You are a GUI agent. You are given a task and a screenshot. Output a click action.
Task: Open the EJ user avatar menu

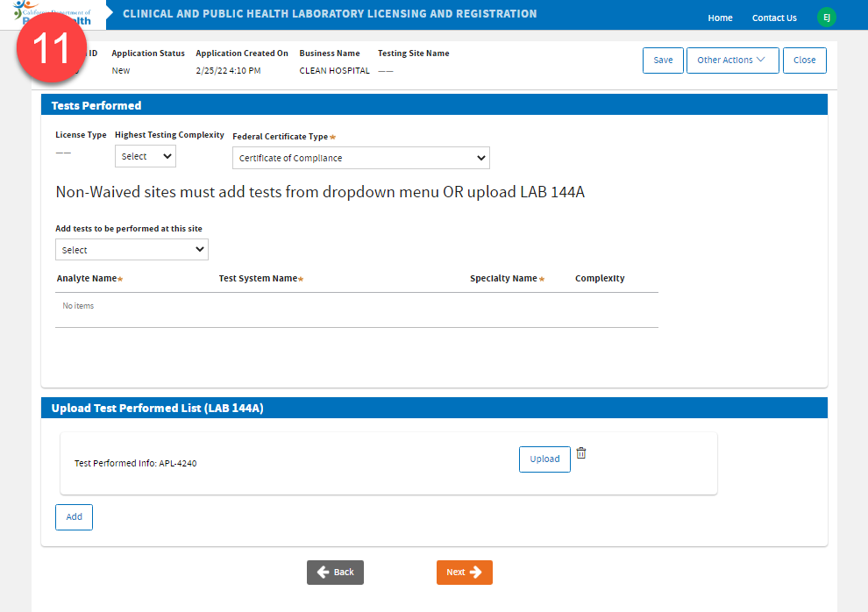(827, 18)
